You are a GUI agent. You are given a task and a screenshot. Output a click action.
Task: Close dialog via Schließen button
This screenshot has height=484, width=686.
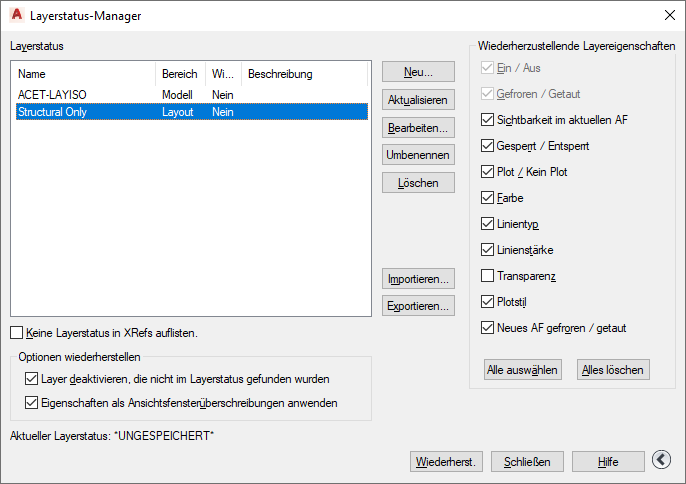(x=527, y=462)
